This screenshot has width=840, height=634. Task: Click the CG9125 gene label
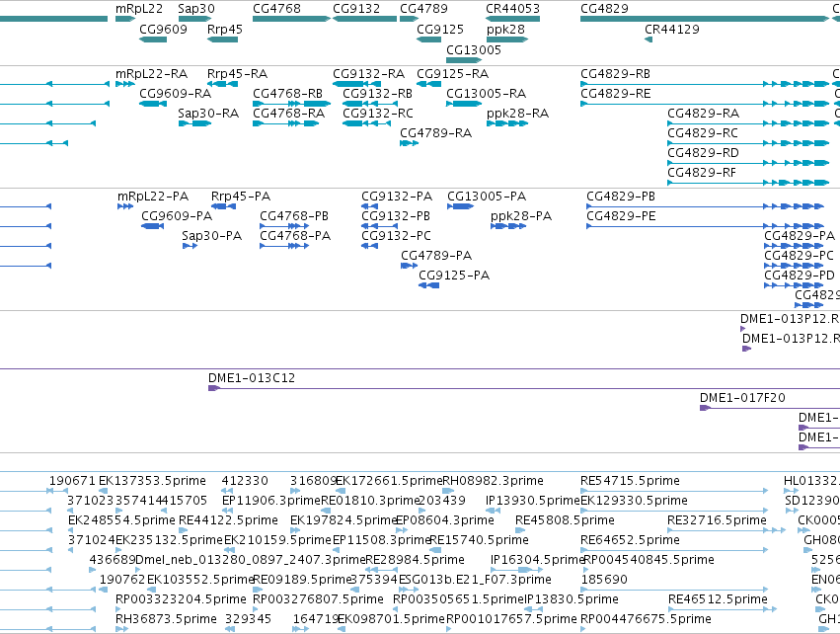tap(440, 30)
